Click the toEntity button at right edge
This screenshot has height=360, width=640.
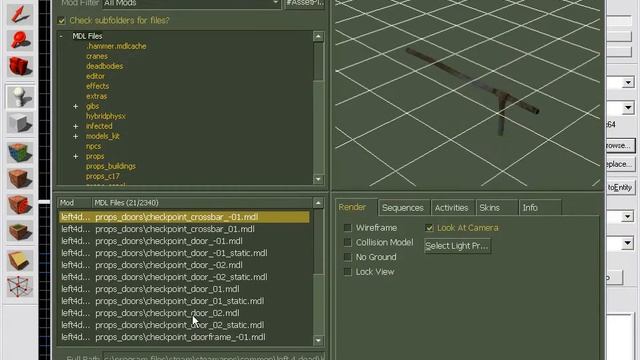pyautogui.click(x=620, y=187)
